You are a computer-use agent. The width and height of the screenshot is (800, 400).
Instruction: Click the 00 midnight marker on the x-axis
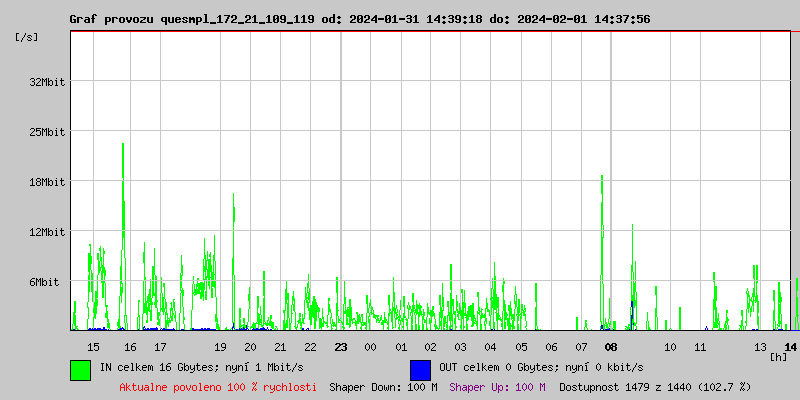370,347
